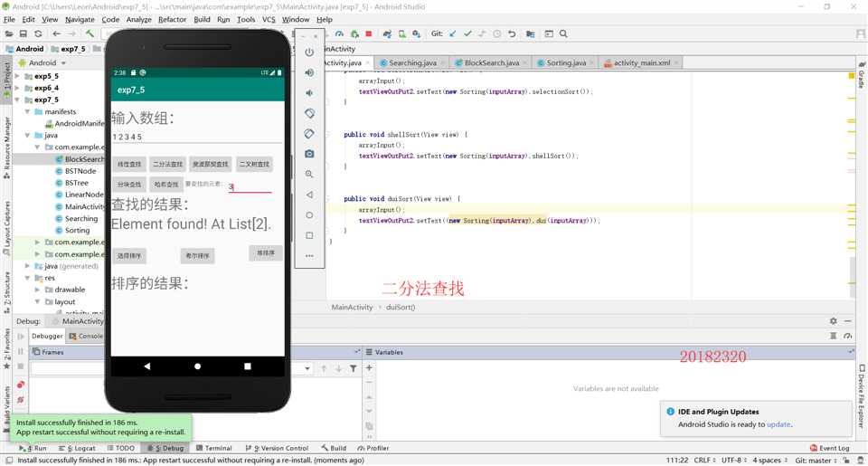Toggle Mute Breakpoints in the debug sidebar

coord(20,399)
